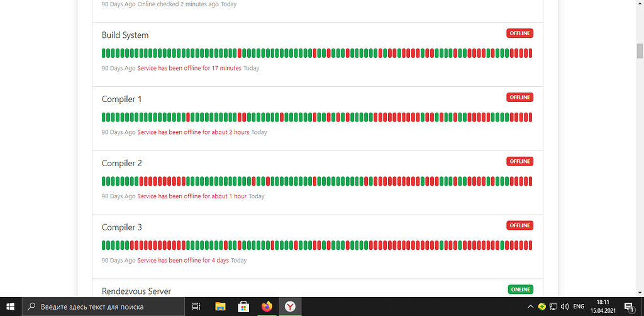Open the network tray icon
The width and height of the screenshot is (644, 316).
pos(553,307)
